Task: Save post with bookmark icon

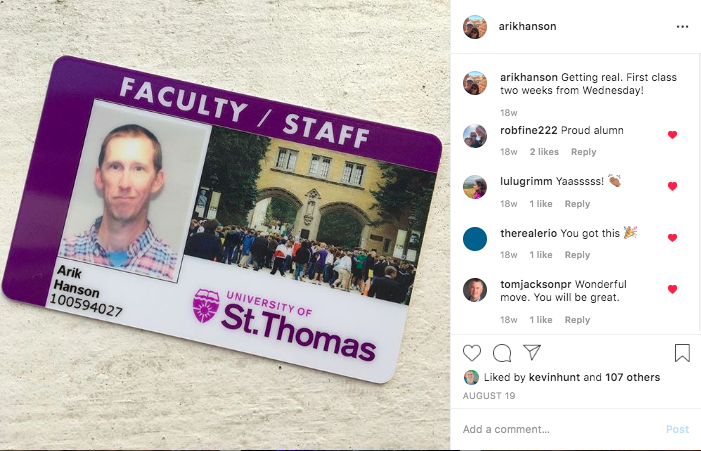Action: coord(682,353)
